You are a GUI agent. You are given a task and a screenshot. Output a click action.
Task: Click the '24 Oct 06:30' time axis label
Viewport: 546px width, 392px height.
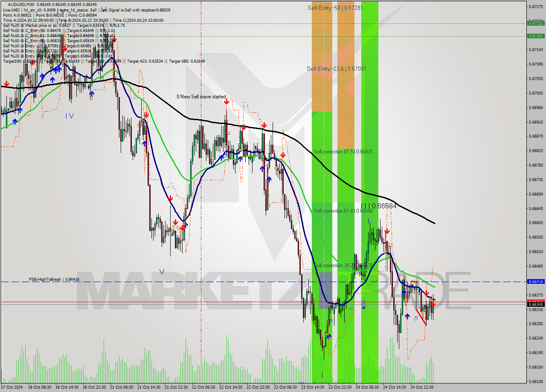[x=367, y=387]
